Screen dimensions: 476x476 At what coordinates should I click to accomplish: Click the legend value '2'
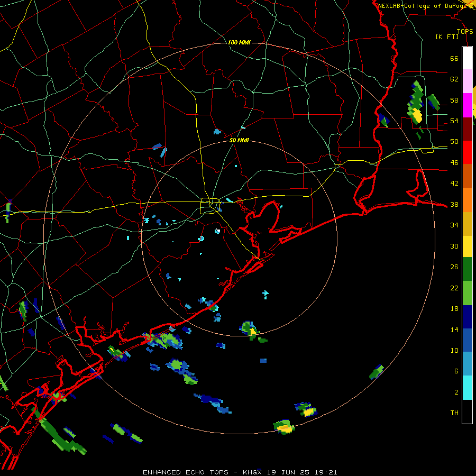click(x=456, y=392)
